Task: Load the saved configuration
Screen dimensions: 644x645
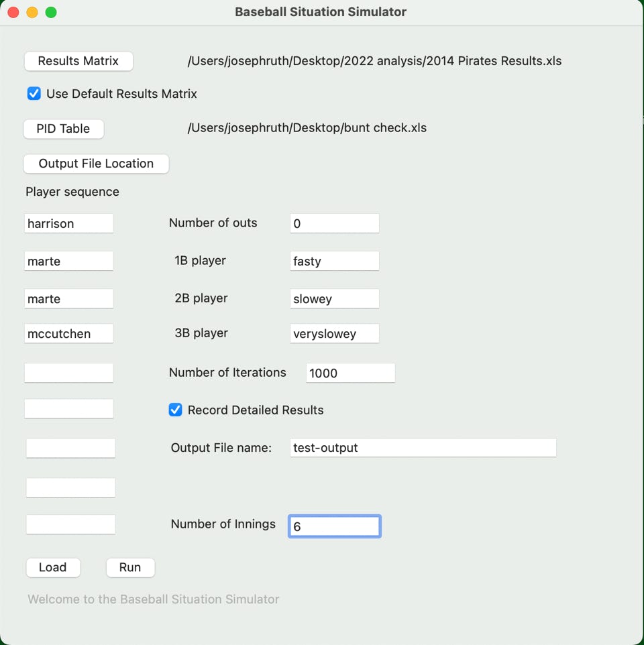Action: tap(53, 568)
